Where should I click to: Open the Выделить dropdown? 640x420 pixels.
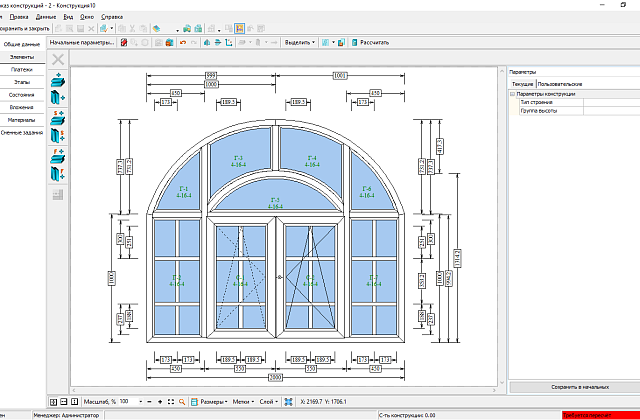coord(300,42)
